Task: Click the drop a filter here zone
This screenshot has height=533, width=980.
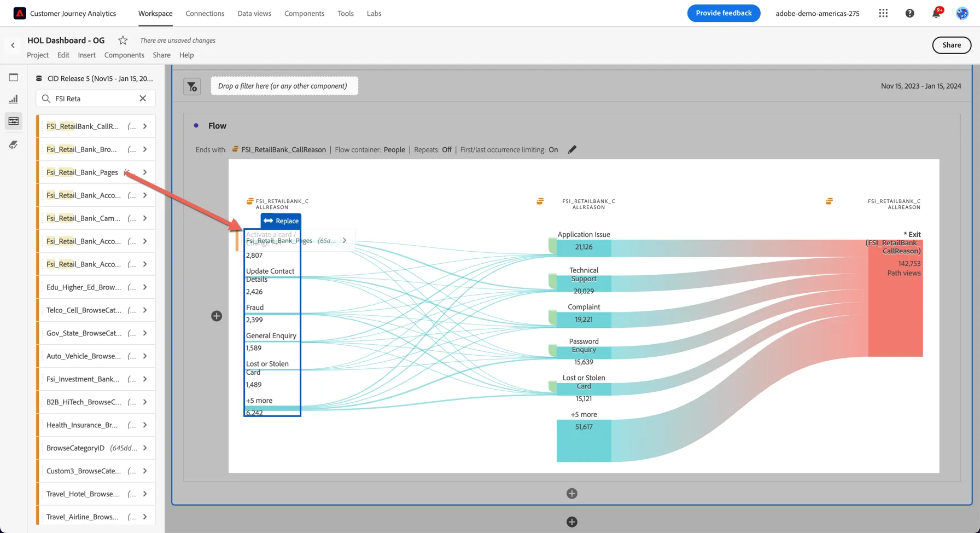Action: tap(284, 86)
